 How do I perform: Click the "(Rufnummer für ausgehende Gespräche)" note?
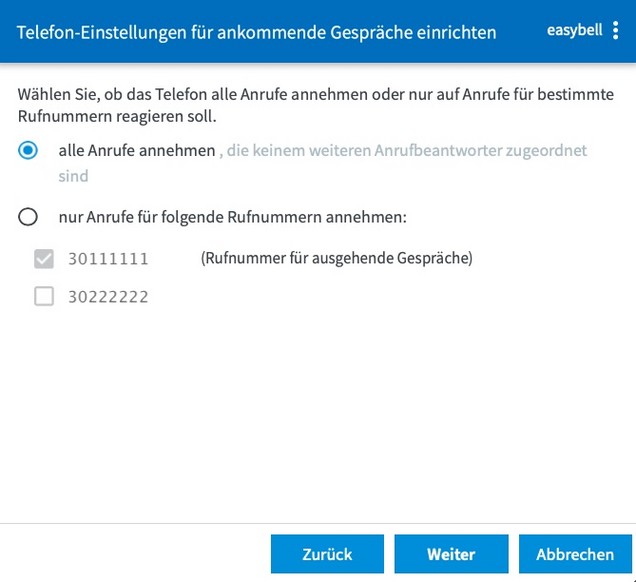click(x=336, y=259)
